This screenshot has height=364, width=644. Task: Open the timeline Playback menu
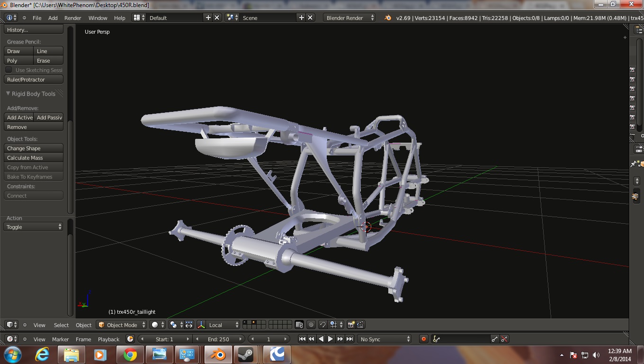click(x=108, y=339)
